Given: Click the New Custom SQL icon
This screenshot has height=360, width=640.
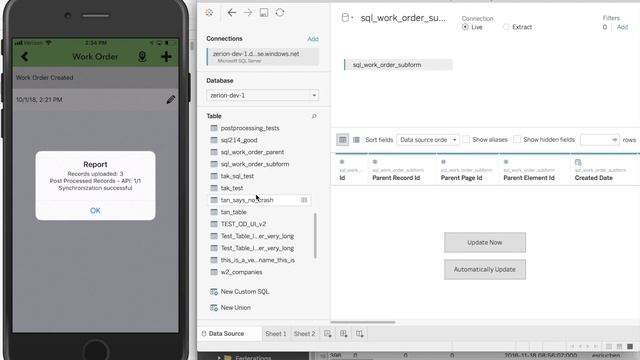Looking at the screenshot, I should click(213, 292).
